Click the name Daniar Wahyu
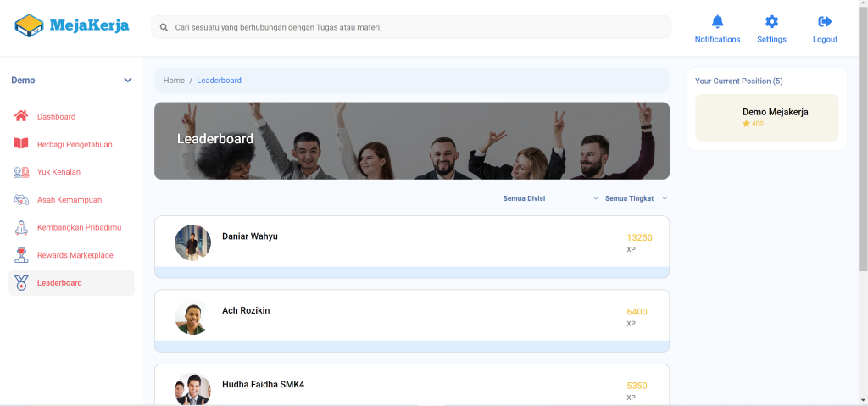 (250, 236)
